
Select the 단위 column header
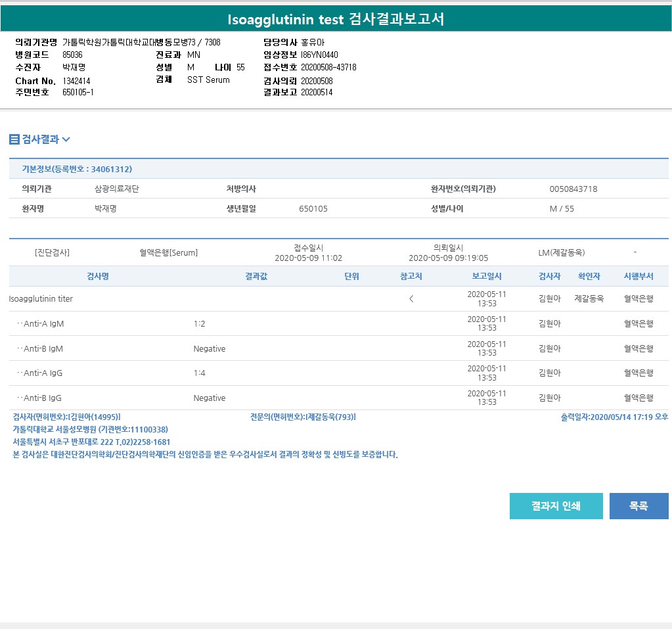(351, 277)
